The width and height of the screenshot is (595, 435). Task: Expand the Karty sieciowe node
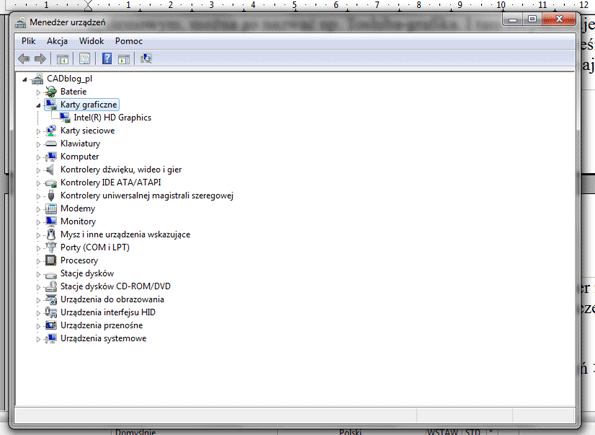38,131
